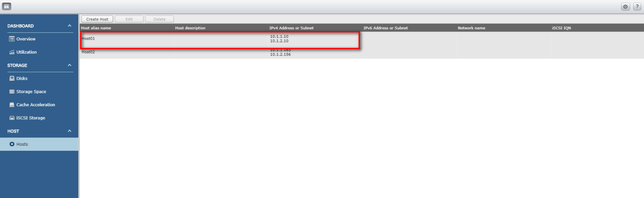This screenshot has width=644, height=198.
Task: Collapse the STORAGE section
Action: pos(69,65)
